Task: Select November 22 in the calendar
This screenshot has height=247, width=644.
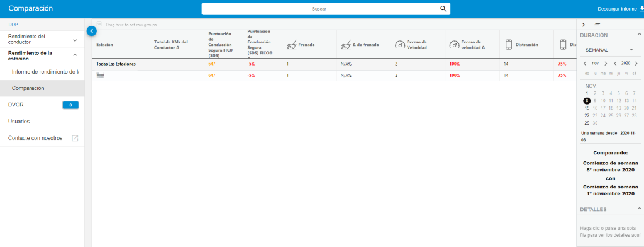Action: coord(587,116)
